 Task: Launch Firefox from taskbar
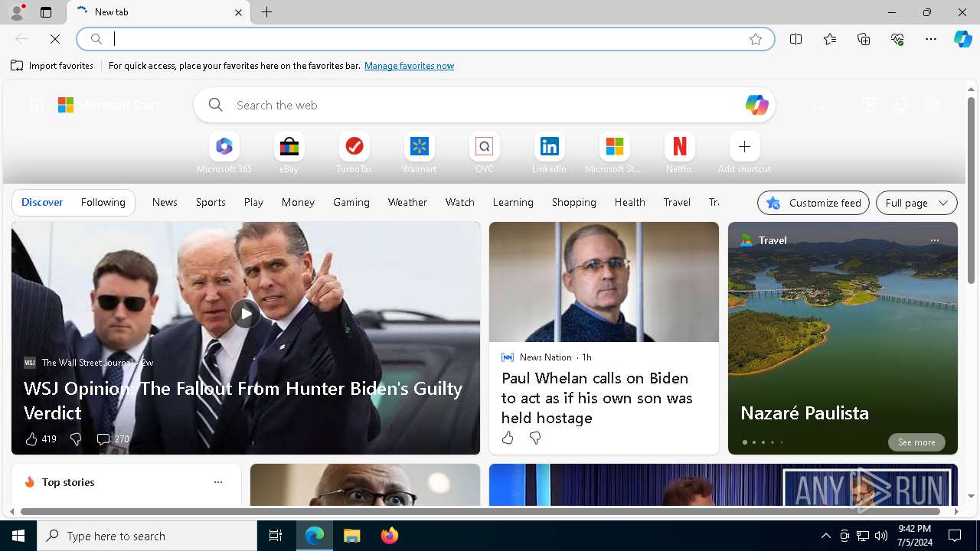(390, 536)
